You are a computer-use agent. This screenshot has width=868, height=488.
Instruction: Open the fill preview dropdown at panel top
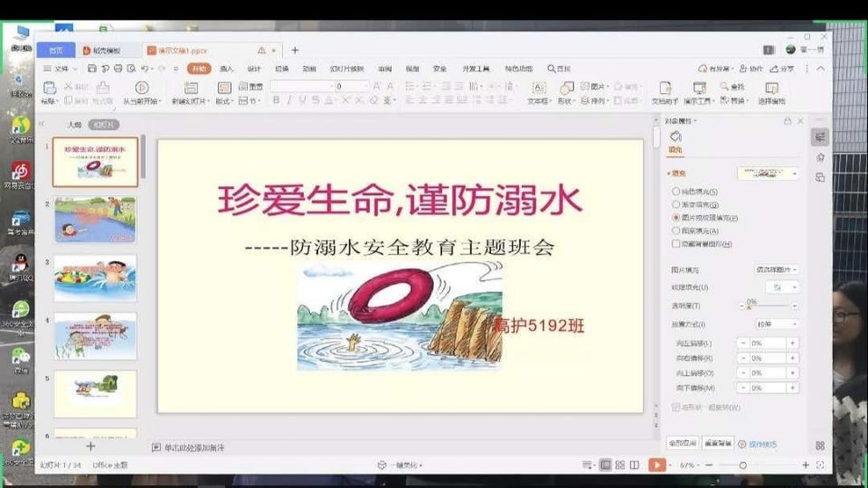769,173
